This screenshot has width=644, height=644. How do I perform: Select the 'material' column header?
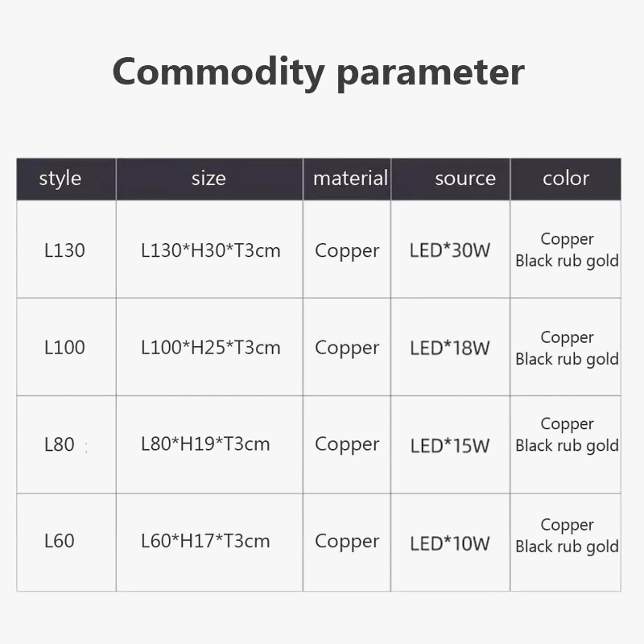click(x=350, y=179)
